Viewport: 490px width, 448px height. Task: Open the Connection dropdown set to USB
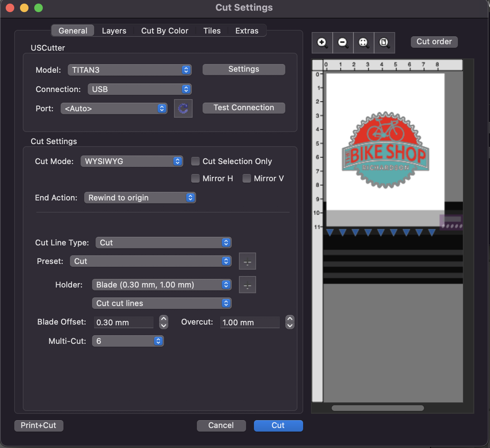(x=140, y=89)
